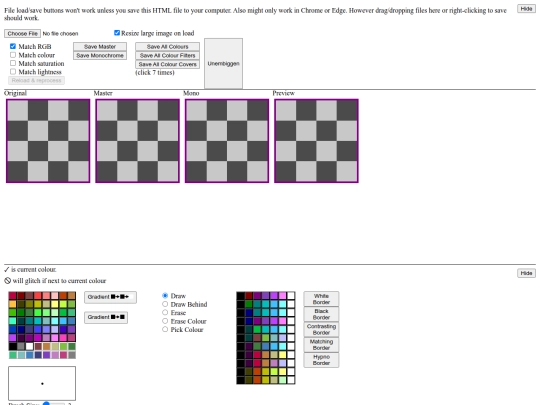The image size is (540, 405).
Task: Apply the White Border
Action: pos(321,299)
